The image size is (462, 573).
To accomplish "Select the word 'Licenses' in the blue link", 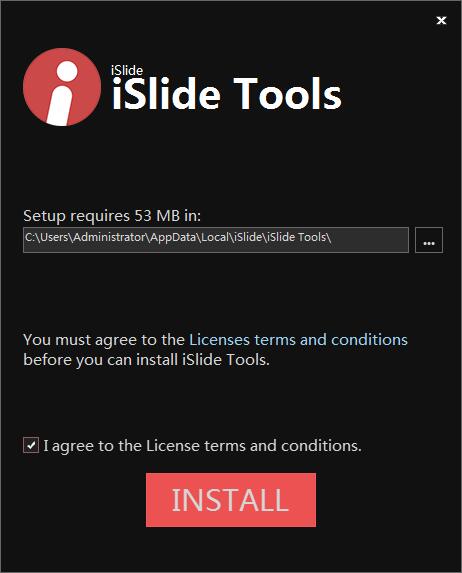I will [x=219, y=340].
